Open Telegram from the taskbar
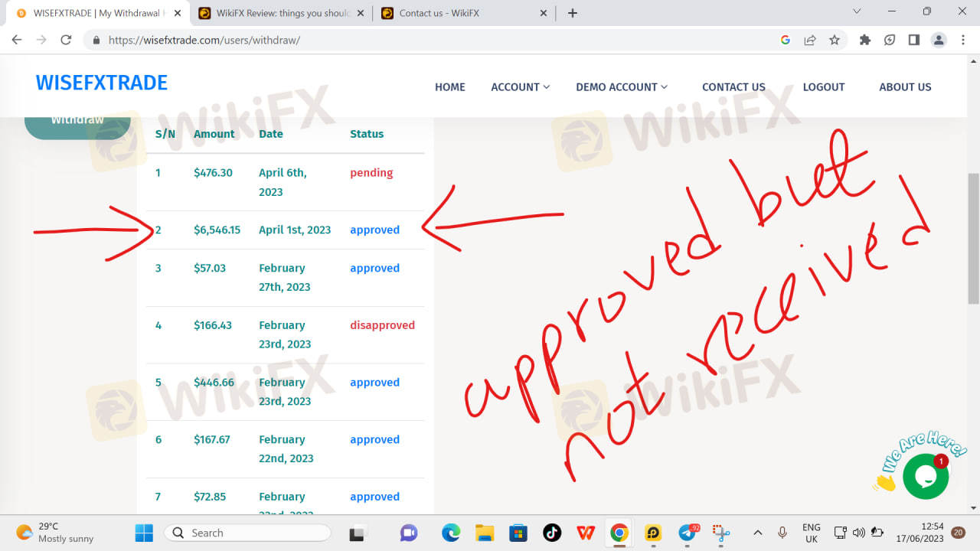 point(688,533)
